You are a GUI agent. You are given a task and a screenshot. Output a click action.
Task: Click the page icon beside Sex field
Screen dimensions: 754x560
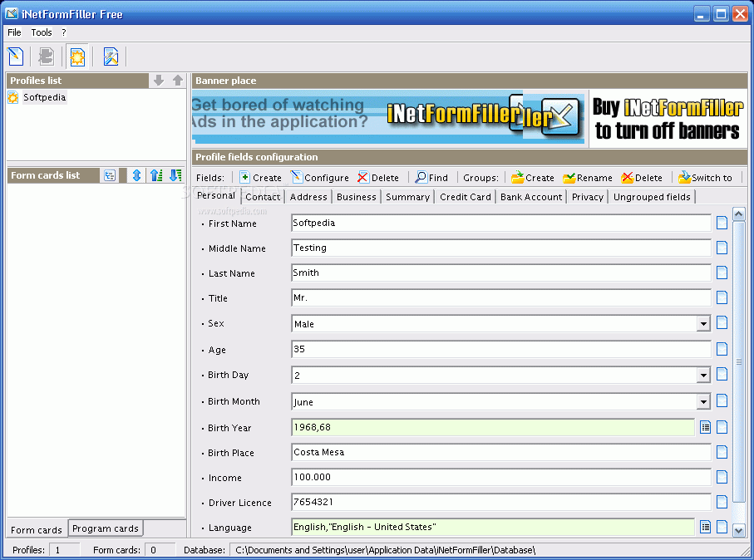click(x=722, y=322)
